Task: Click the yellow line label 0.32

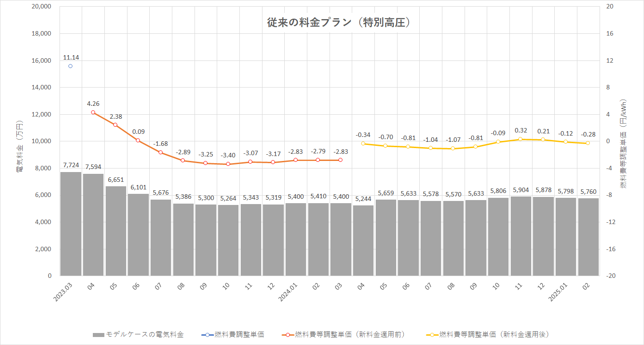Action: point(521,130)
